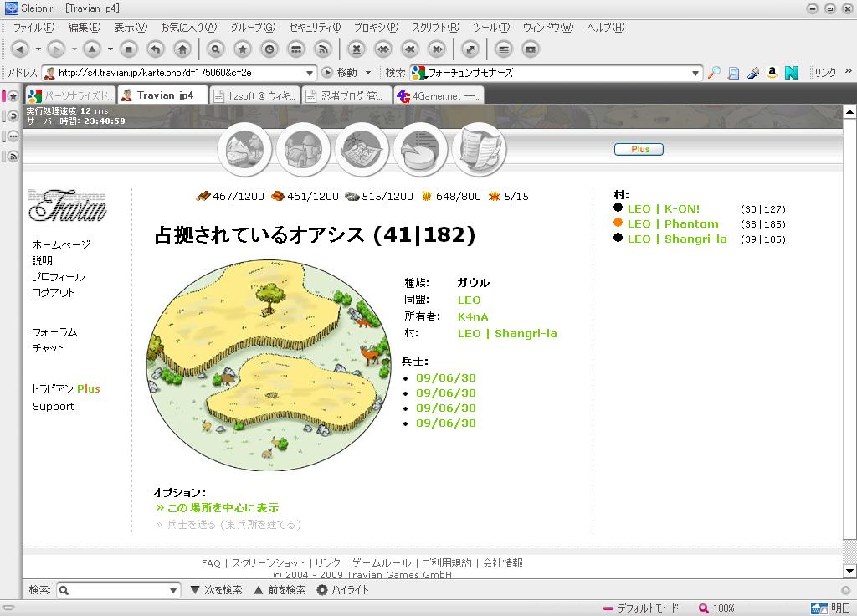Toggle the ハイライト highlight button
Screen dimensions: 857x616
[343, 590]
